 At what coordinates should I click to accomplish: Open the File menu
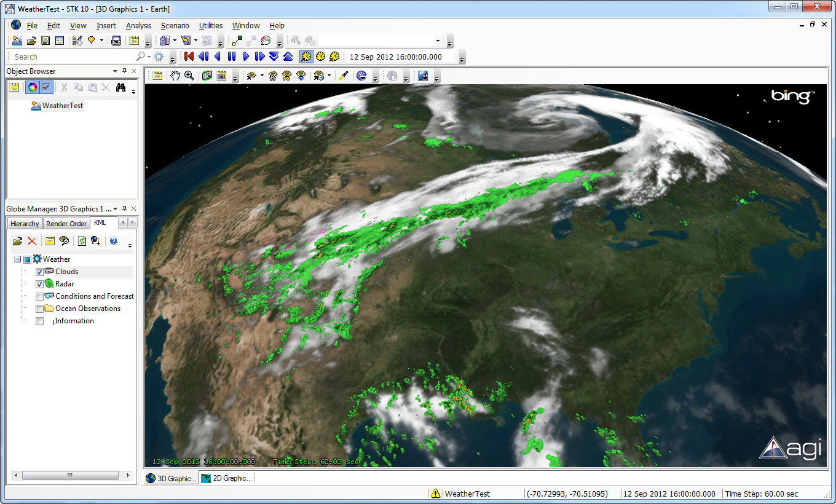coord(32,26)
